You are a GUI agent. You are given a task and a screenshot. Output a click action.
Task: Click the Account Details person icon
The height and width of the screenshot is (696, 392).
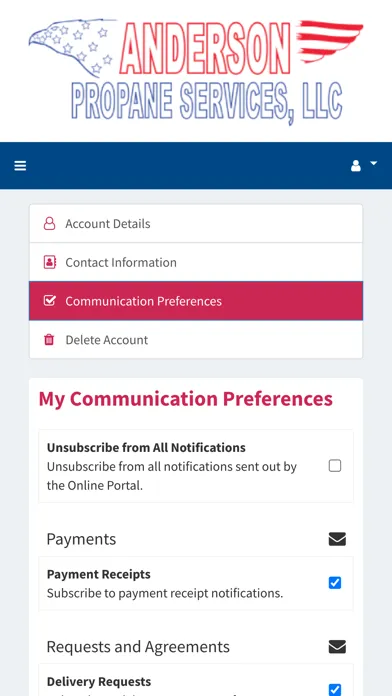click(x=49, y=224)
